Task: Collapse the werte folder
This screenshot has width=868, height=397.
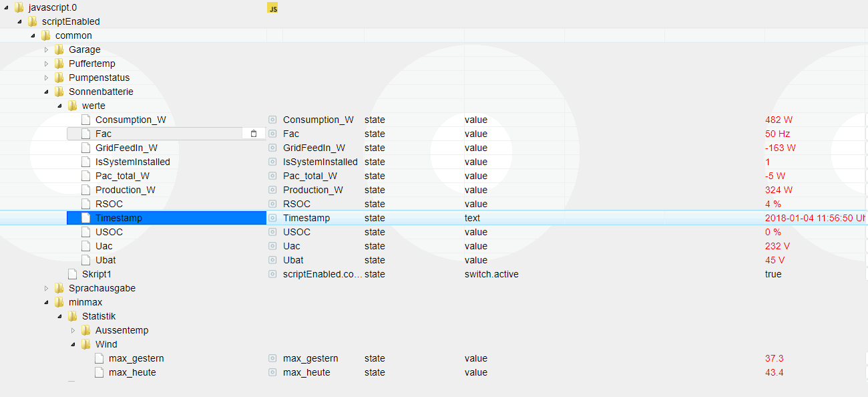Action: coord(60,106)
